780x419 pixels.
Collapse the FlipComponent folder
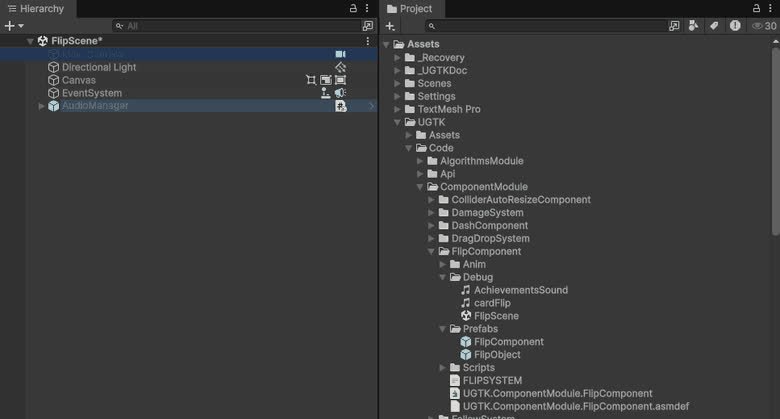431,252
